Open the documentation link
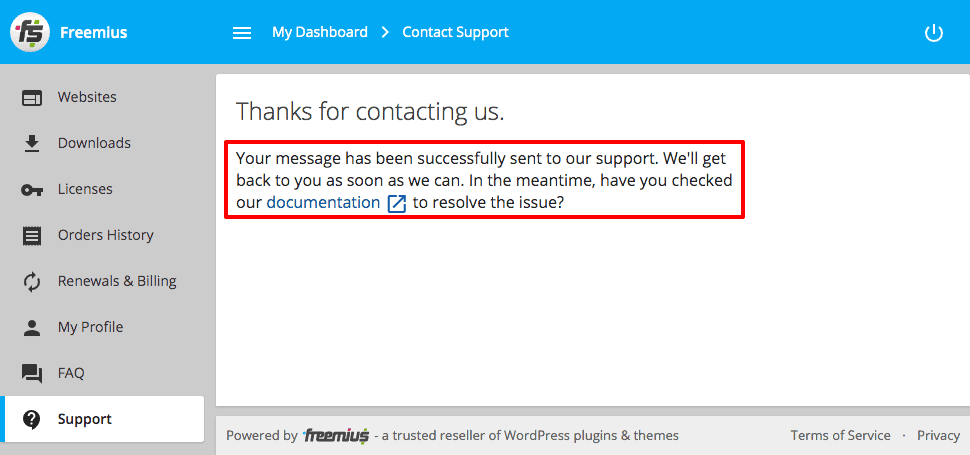The width and height of the screenshot is (970, 455). [323, 203]
